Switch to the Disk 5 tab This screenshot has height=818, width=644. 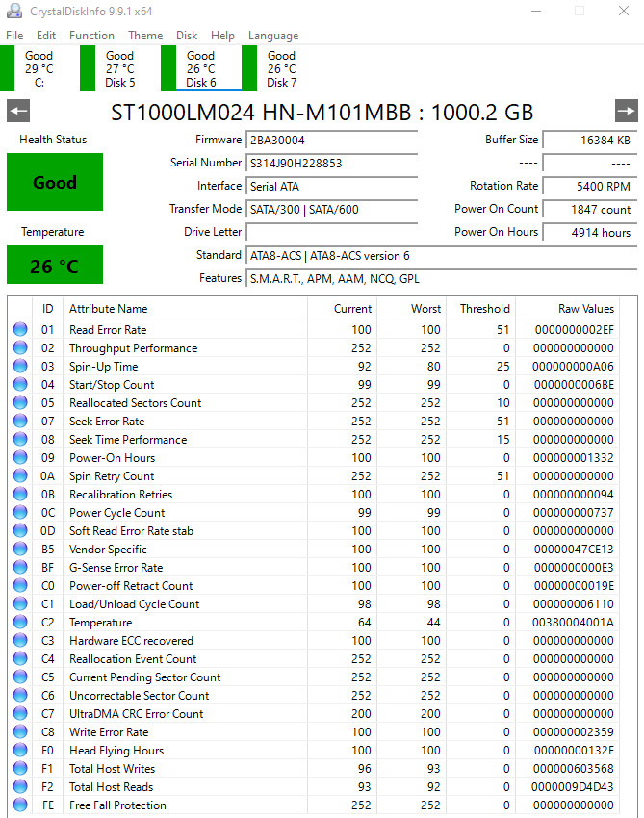(120, 69)
